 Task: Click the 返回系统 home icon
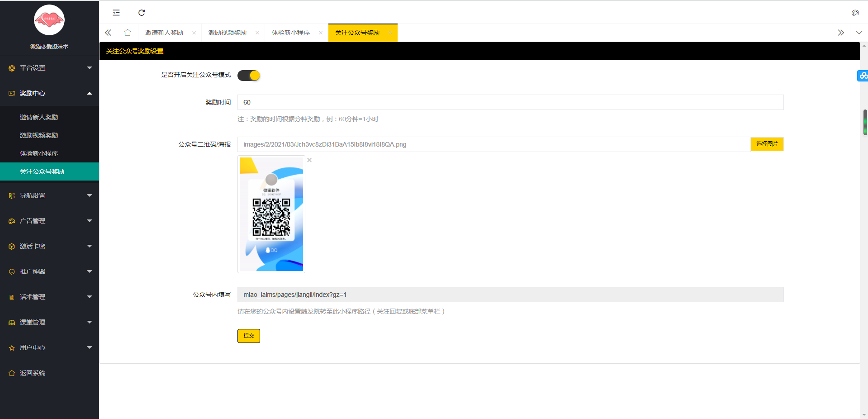pyautogui.click(x=12, y=373)
